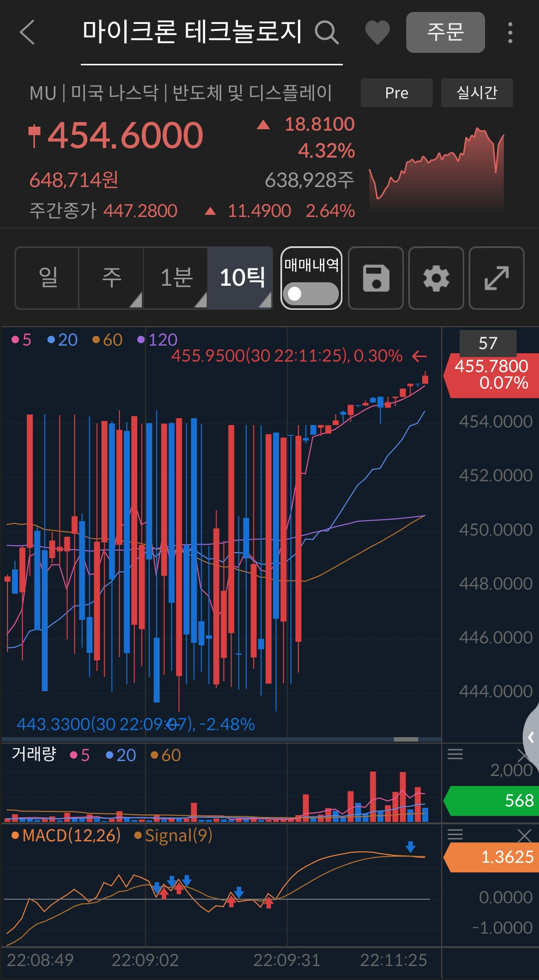Image resolution: width=539 pixels, height=980 pixels.
Task: Tap the orange 60-period moving average legend
Action: 107,340
